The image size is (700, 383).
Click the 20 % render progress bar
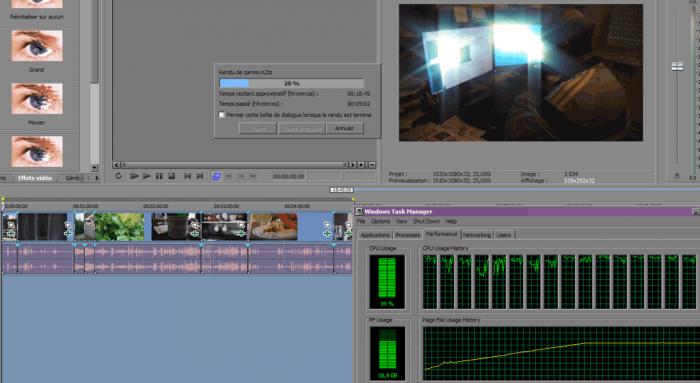pos(292,83)
